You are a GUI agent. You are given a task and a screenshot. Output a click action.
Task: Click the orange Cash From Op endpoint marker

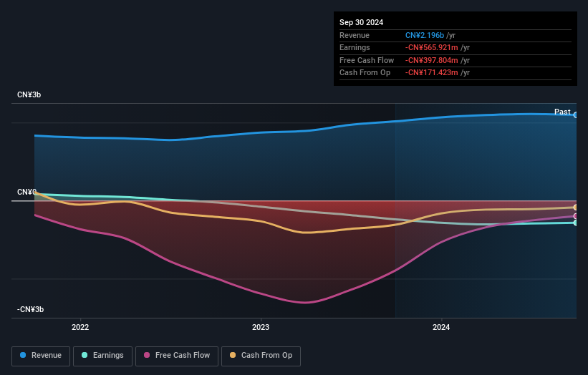[576, 207]
